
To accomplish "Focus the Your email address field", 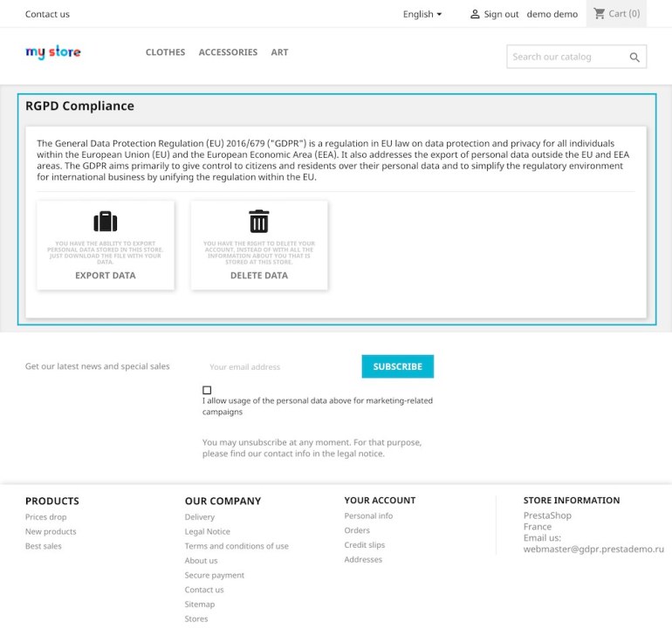I will point(282,366).
